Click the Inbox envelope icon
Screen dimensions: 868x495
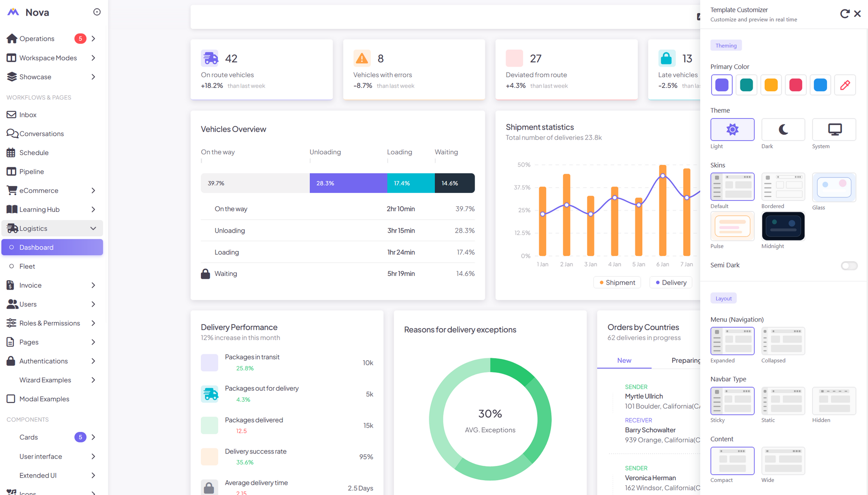[x=11, y=114]
